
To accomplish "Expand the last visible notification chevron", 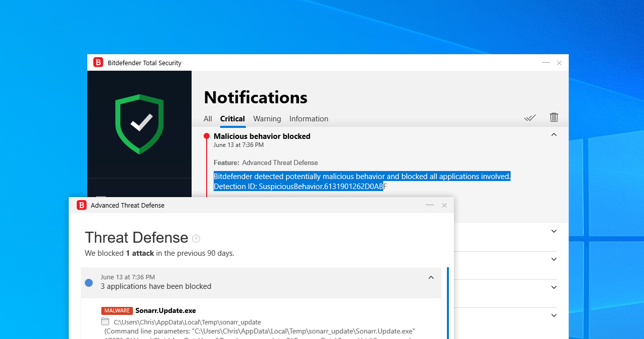I will [554, 315].
